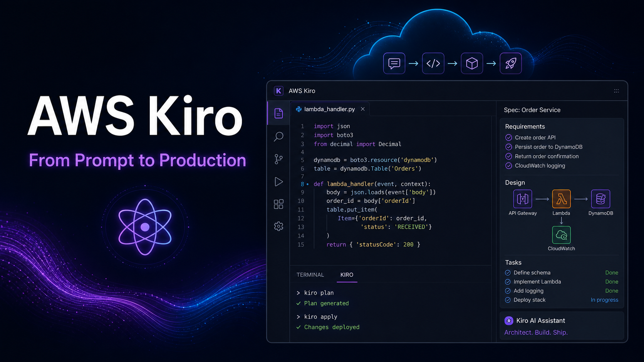Click the chat prompt icon in cloud
Viewport: 644px width, 362px height.
(x=394, y=63)
